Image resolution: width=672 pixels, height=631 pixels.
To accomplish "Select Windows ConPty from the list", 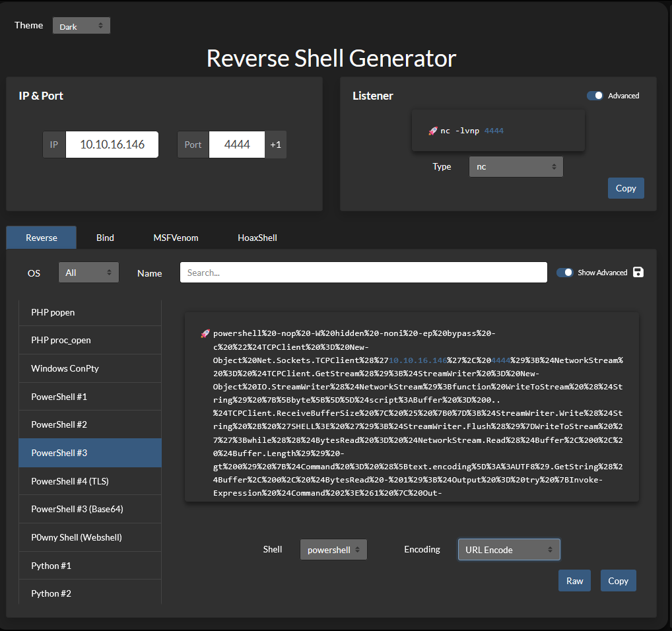I will (90, 368).
